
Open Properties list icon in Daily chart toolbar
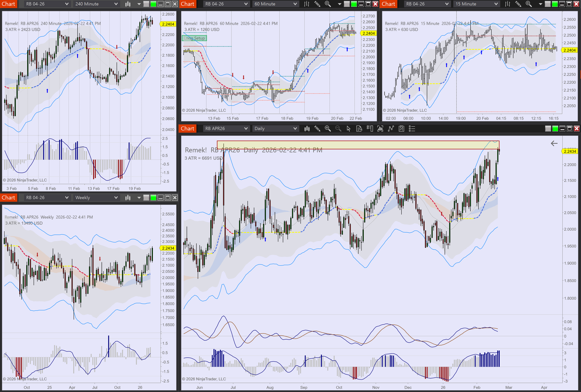click(x=412, y=129)
